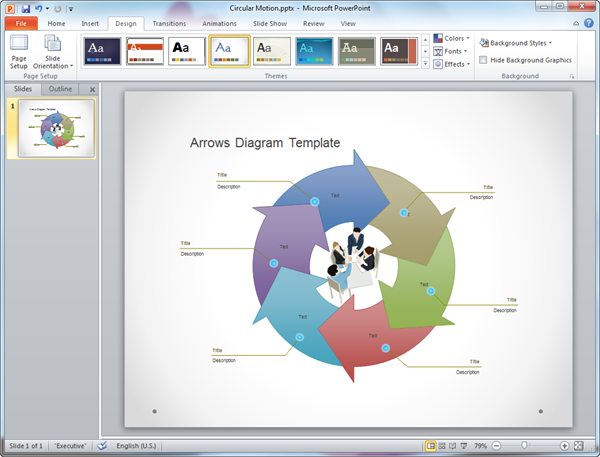This screenshot has height=457, width=600.
Task: Select the tan arrow shape in diagram
Action: 415,218
